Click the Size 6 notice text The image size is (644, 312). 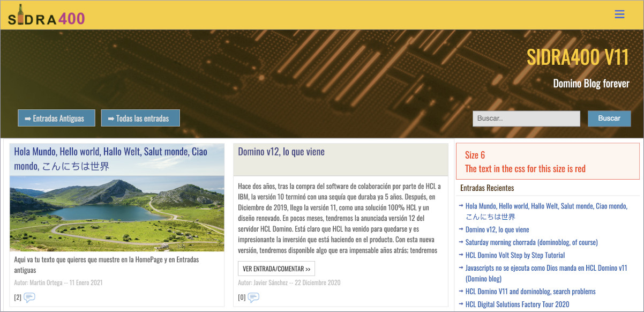coord(475,155)
